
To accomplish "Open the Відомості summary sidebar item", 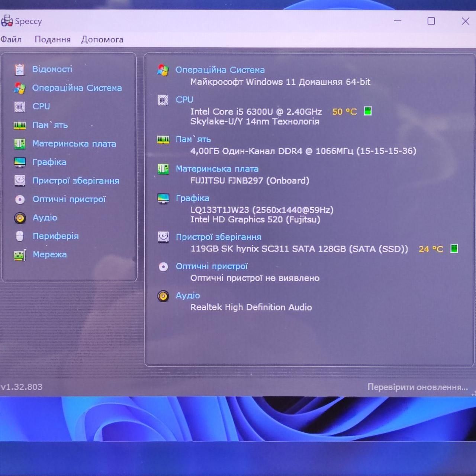I will pyautogui.click(x=52, y=69).
